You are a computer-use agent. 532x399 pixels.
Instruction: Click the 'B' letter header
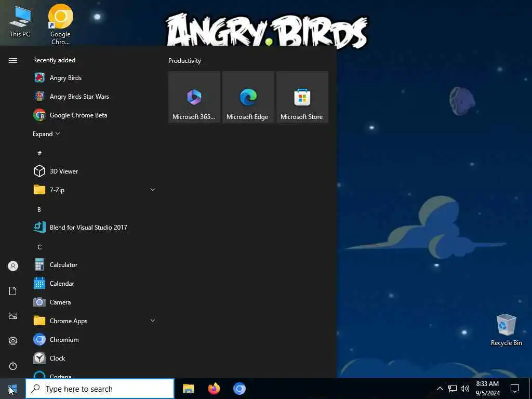tap(39, 210)
